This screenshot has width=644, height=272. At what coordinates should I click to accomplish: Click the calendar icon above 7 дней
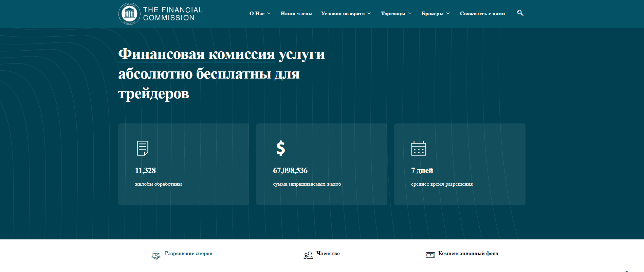pos(419,148)
